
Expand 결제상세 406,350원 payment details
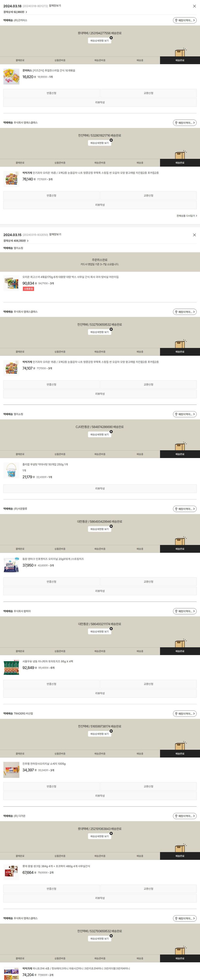point(16,241)
